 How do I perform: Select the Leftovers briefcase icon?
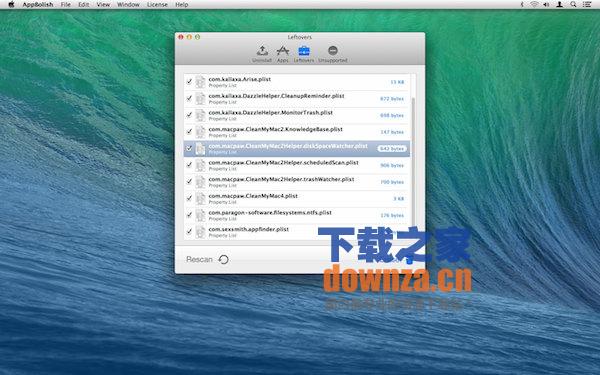304,51
